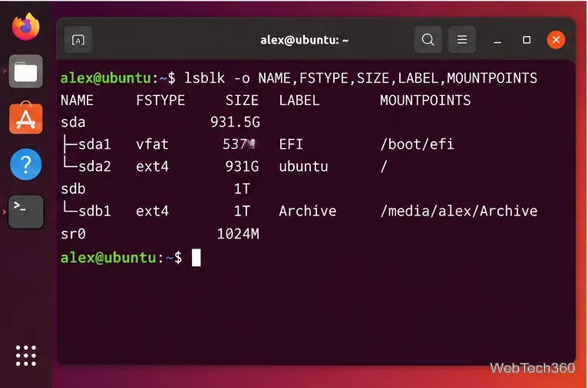
Task: Close the terminal window
Action: pyautogui.click(x=556, y=40)
